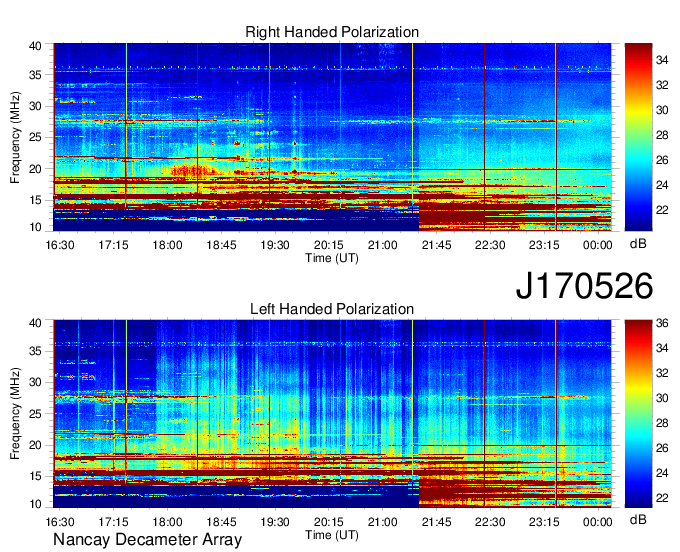This screenshot has width=680, height=552.
Task: Click 19:30 time tick of Right Handed plot
Action: click(x=275, y=245)
